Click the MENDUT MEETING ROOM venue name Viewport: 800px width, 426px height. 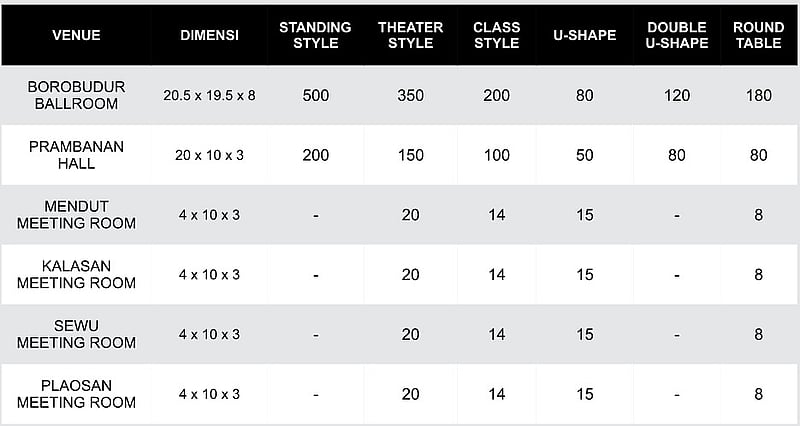coord(76,215)
